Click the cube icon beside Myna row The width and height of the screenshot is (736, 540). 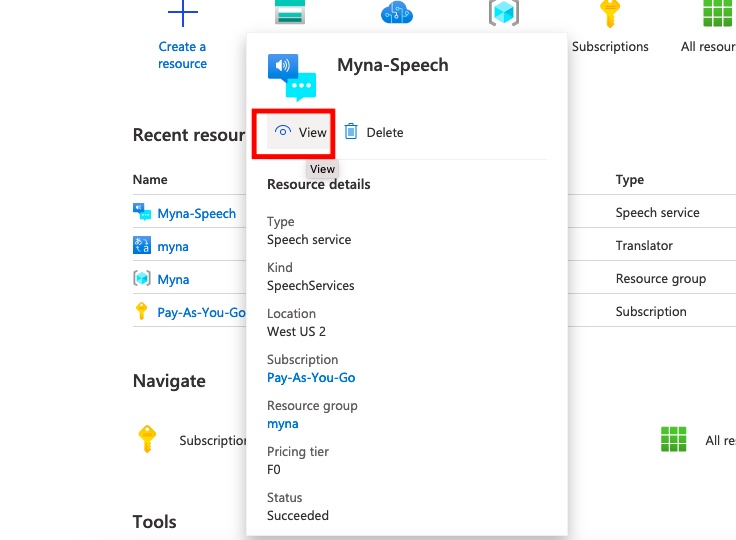click(142, 278)
